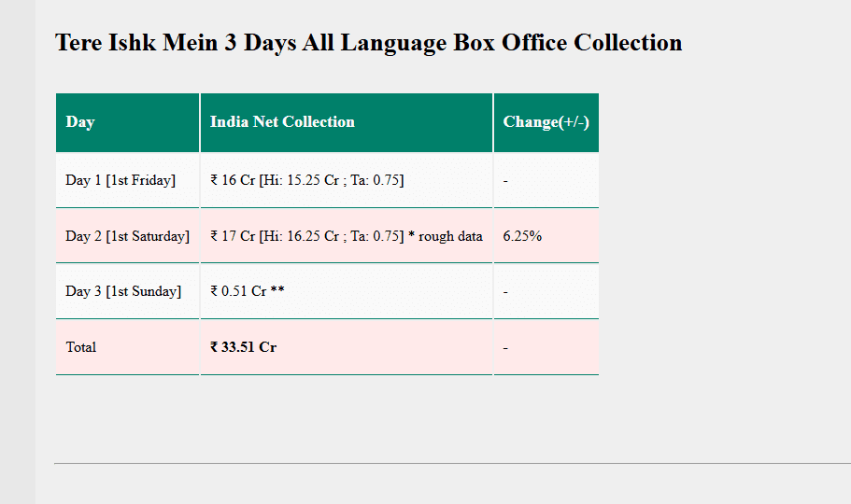The image size is (851, 504).
Task: Click the "India Net Collection" column header
Action: 282,122
